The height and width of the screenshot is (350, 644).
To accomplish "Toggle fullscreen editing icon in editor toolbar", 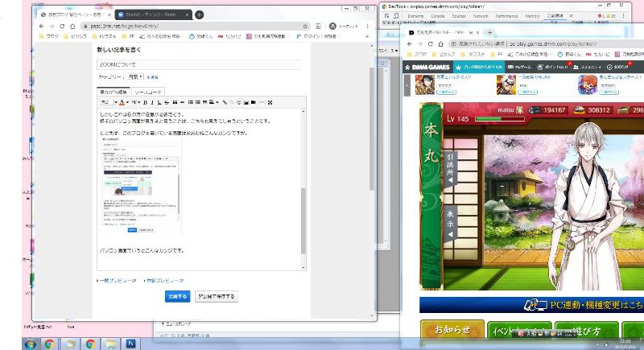I will click(x=270, y=102).
